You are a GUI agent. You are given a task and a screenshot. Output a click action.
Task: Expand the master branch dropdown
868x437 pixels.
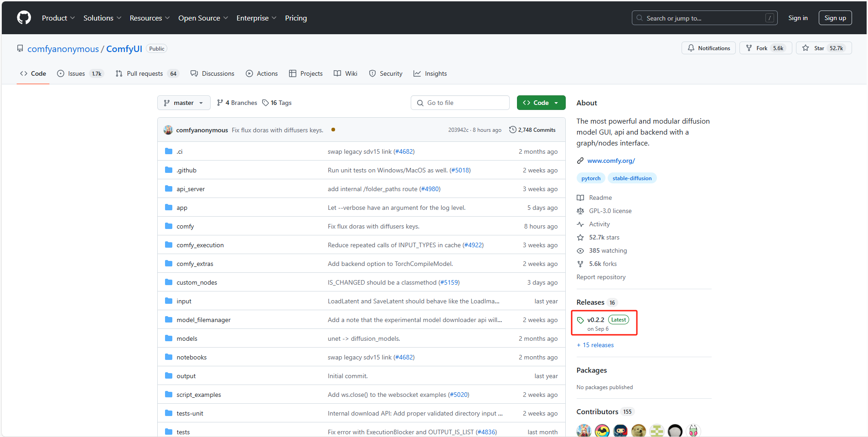184,103
